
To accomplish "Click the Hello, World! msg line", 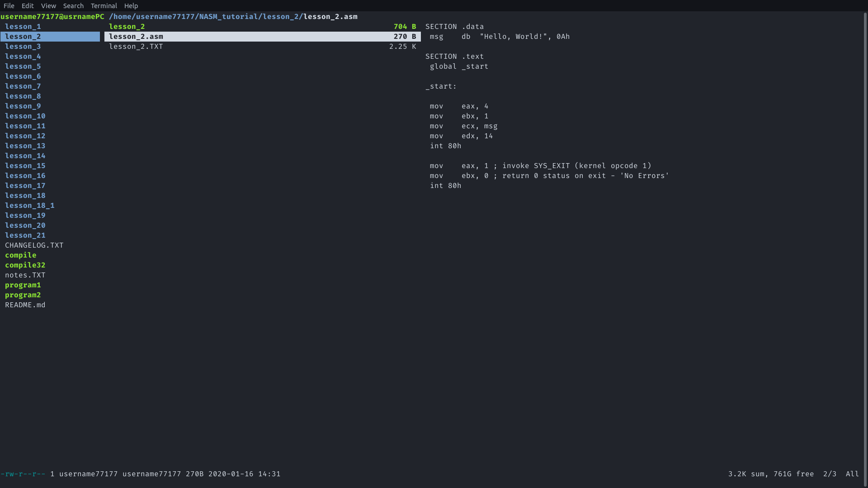I will (500, 37).
